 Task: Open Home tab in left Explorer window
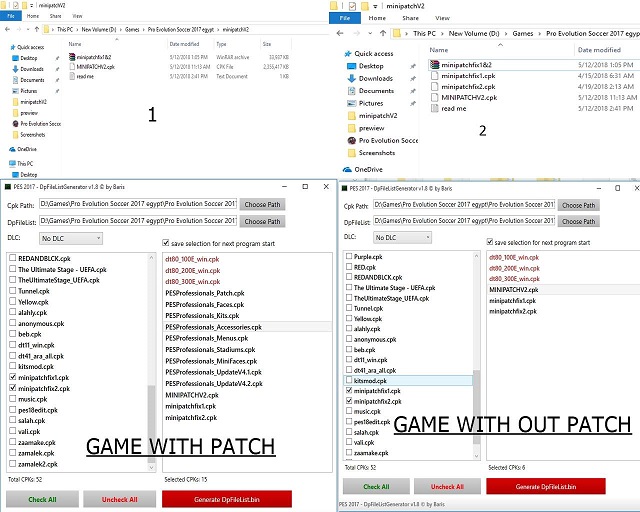coord(33,16)
